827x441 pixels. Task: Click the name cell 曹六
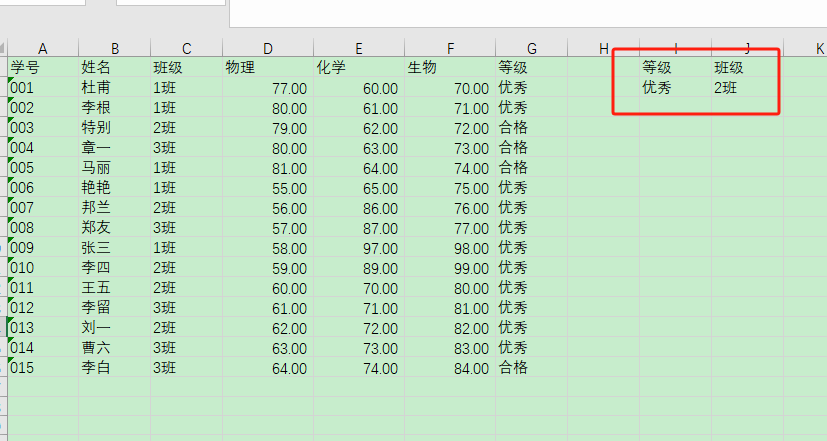114,348
